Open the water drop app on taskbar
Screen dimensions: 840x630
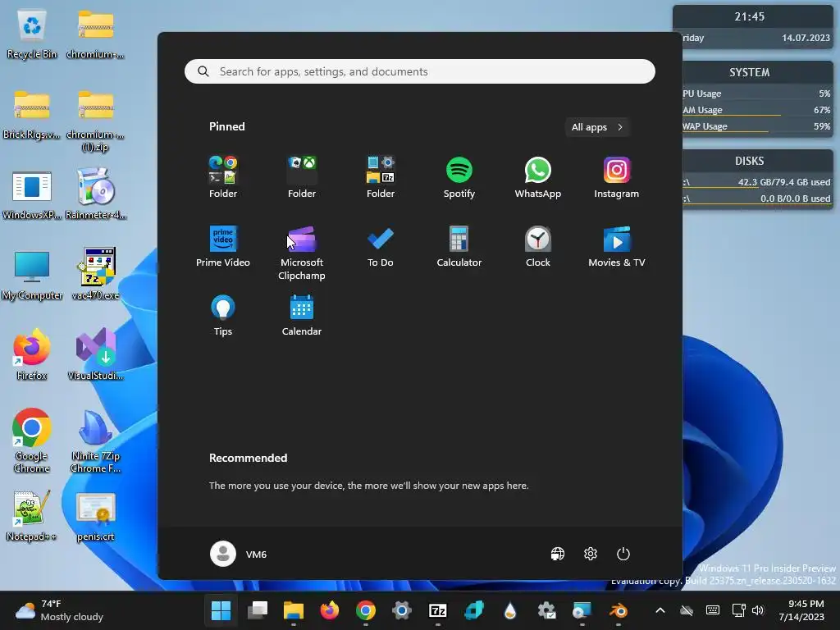(510, 610)
